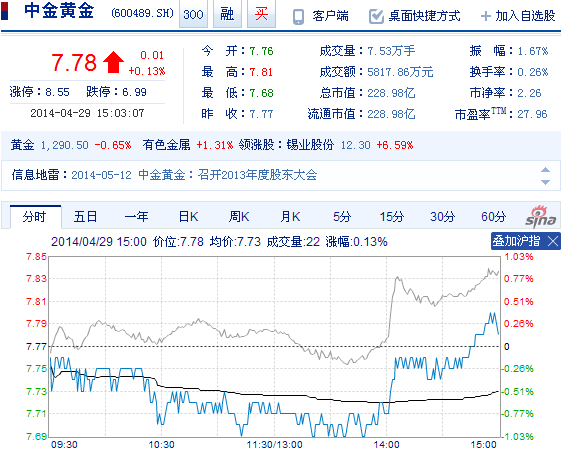
Task: Click the 今开 opening price 7.76
Action: [261, 51]
